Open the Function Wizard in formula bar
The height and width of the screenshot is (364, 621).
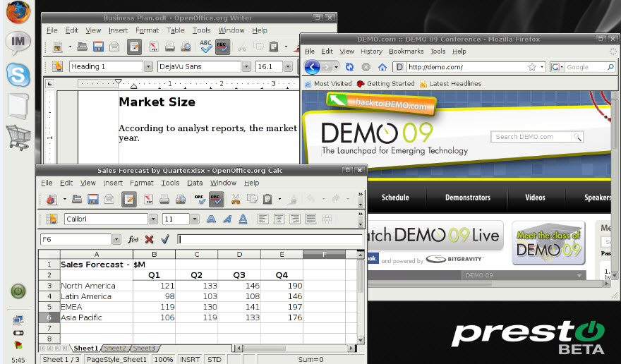pyautogui.click(x=133, y=240)
